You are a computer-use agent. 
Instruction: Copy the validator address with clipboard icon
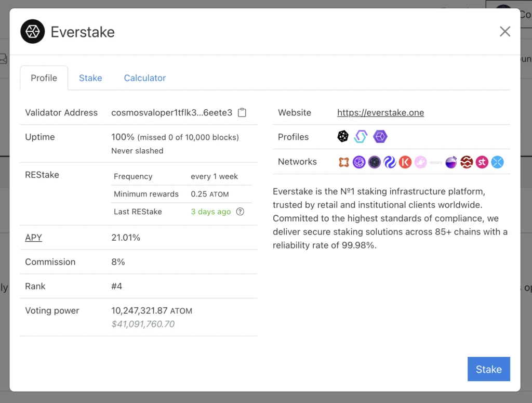click(242, 113)
